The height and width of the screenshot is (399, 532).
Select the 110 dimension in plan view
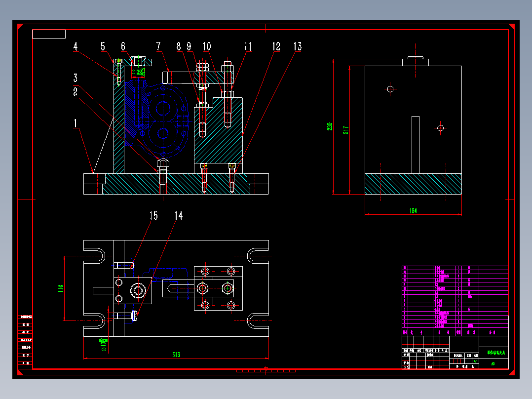tap(61, 289)
